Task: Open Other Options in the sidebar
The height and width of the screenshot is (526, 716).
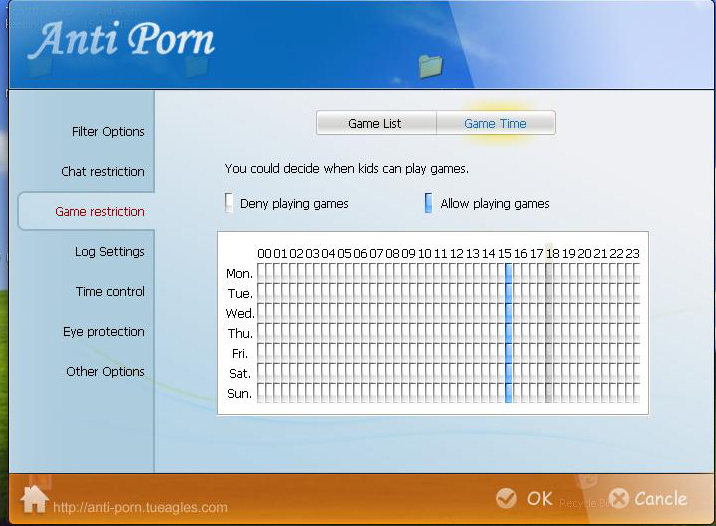Action: (x=105, y=371)
